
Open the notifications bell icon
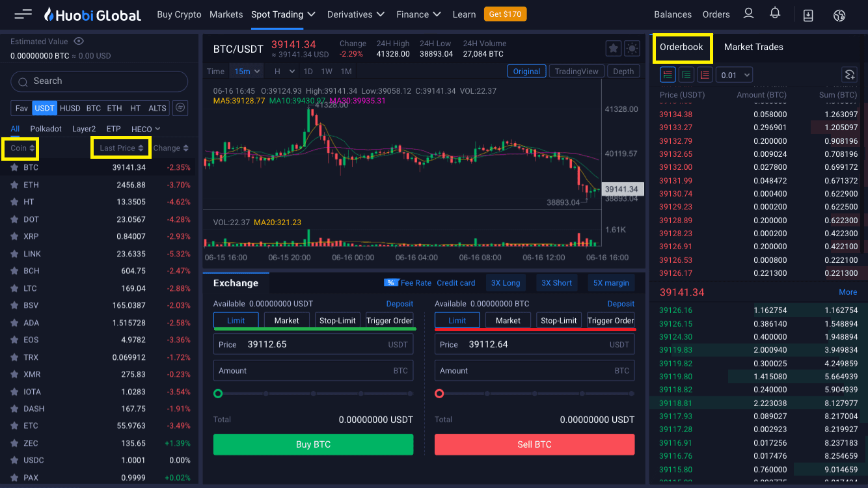(x=775, y=14)
